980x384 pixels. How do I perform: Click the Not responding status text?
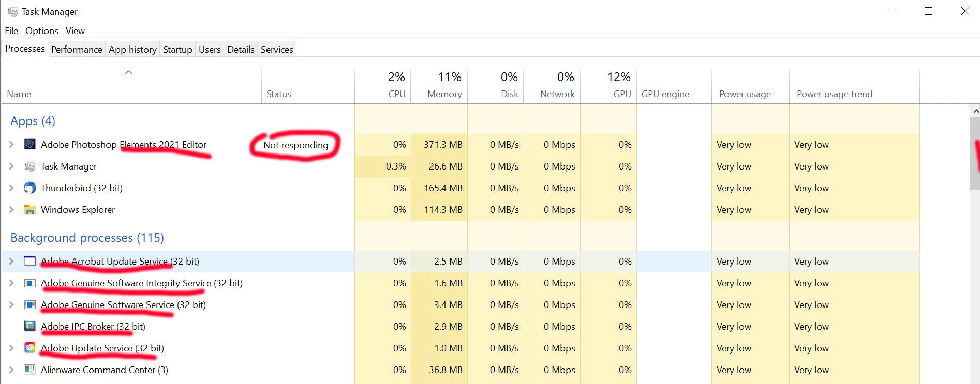tap(295, 145)
